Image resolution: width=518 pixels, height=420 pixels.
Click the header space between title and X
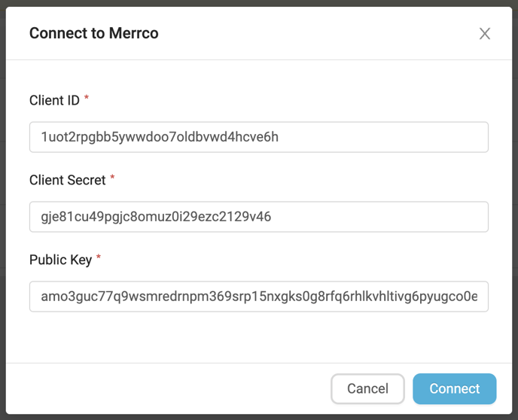pos(316,34)
